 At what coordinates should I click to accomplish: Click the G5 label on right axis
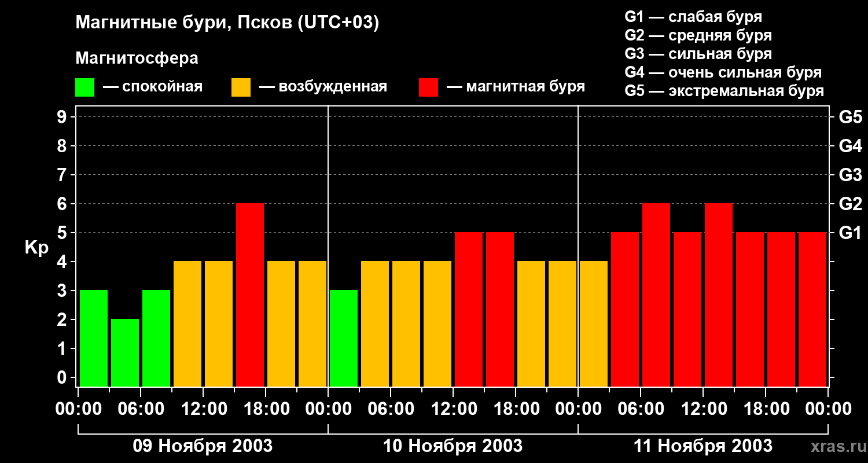[x=850, y=117]
